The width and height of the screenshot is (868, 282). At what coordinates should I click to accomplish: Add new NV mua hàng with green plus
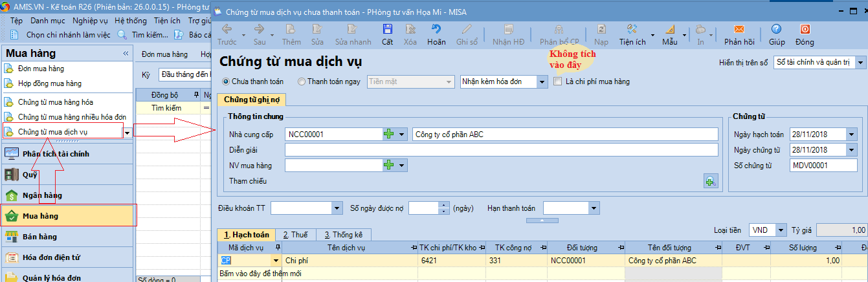[389, 165]
